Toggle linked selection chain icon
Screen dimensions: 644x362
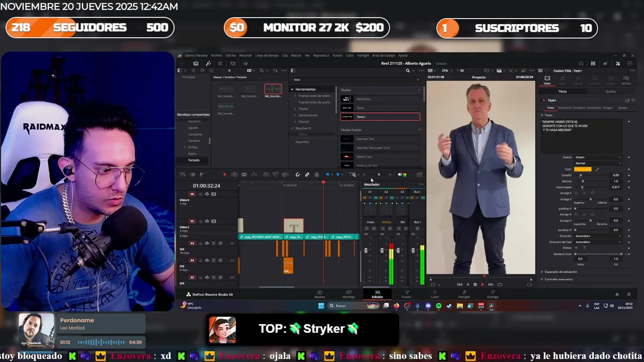(x=307, y=174)
